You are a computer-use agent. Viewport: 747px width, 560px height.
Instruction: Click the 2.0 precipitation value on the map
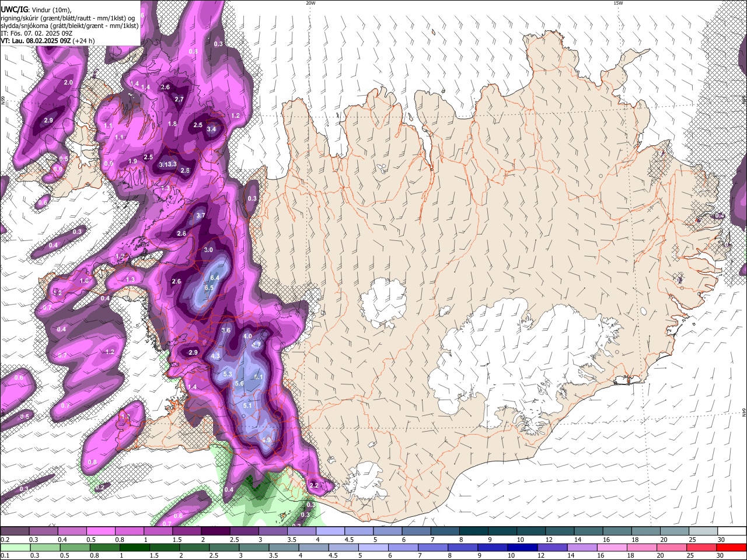point(68,83)
